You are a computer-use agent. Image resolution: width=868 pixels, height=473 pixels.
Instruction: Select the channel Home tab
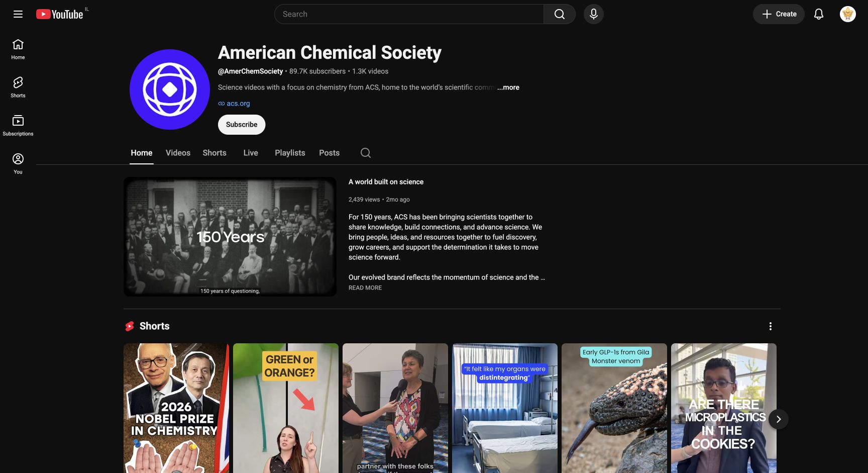tap(142, 153)
